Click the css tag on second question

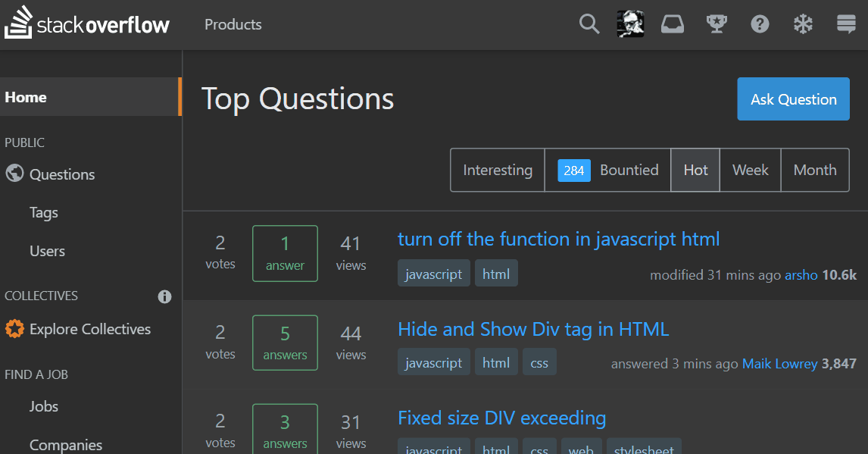539,363
